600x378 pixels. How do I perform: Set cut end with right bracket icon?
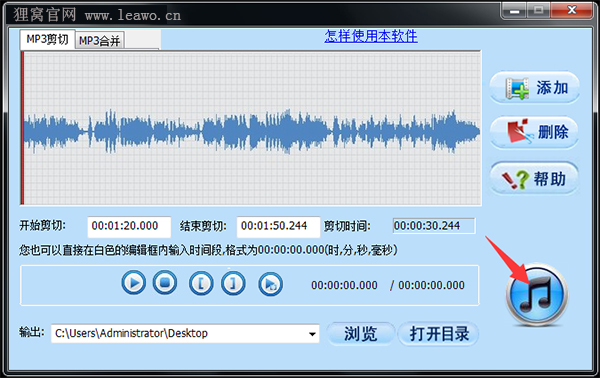point(233,284)
